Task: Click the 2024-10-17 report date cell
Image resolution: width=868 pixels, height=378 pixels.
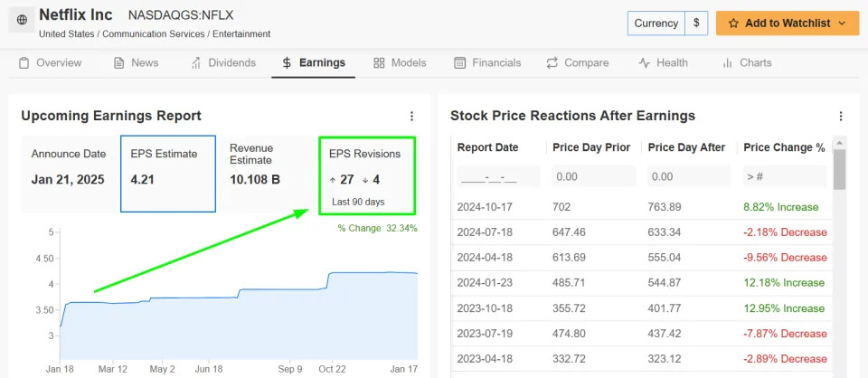Action: tap(485, 207)
